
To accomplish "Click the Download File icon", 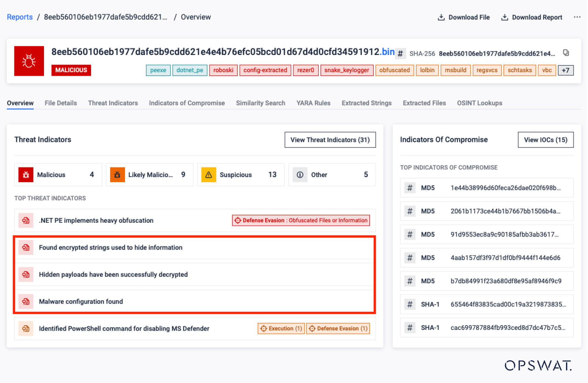I will tap(441, 17).
